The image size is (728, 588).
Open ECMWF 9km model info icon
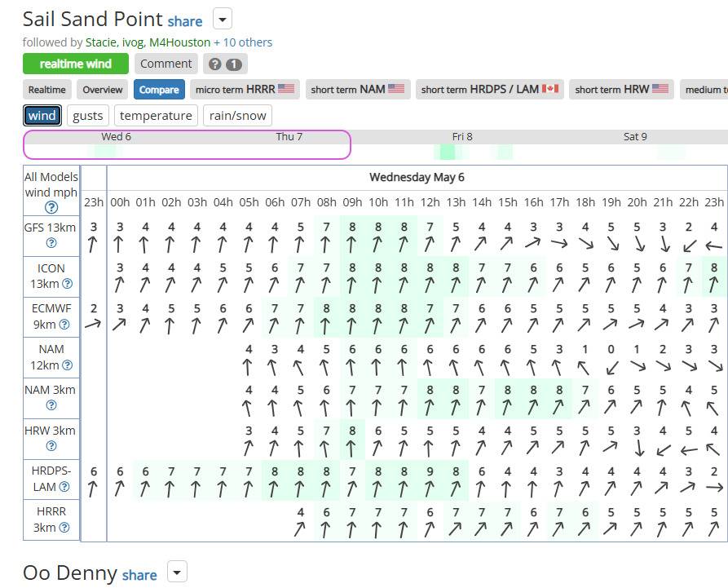pyautogui.click(x=64, y=325)
